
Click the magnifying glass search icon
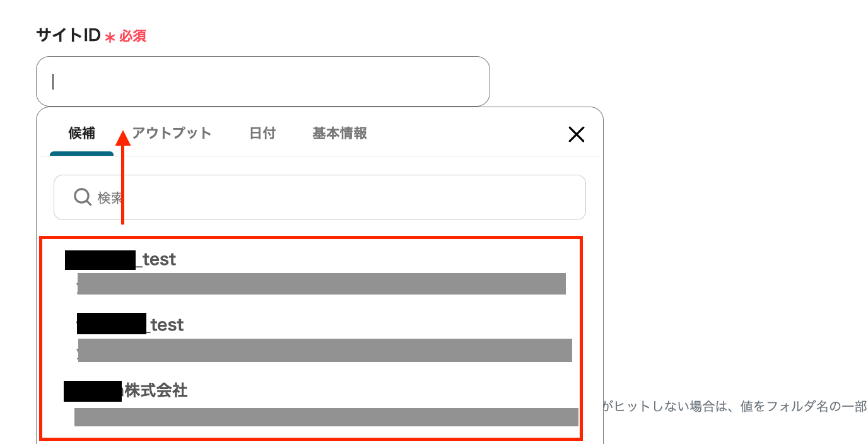83,197
